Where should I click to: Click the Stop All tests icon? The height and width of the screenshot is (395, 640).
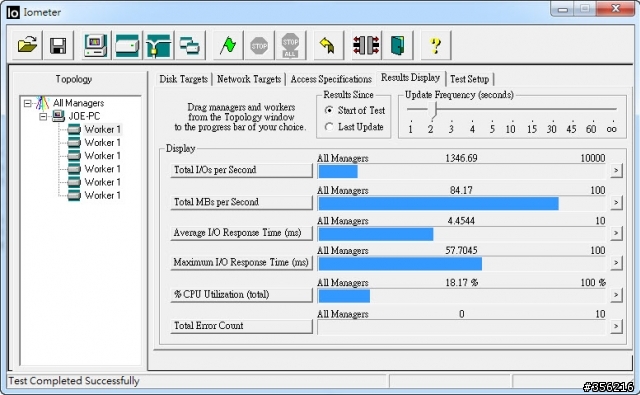pyautogui.click(x=290, y=45)
